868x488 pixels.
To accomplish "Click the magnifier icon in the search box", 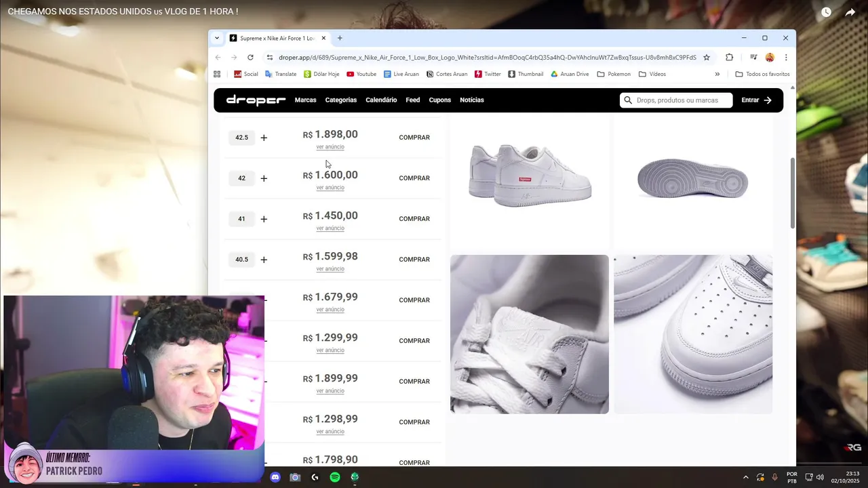I will (x=628, y=100).
